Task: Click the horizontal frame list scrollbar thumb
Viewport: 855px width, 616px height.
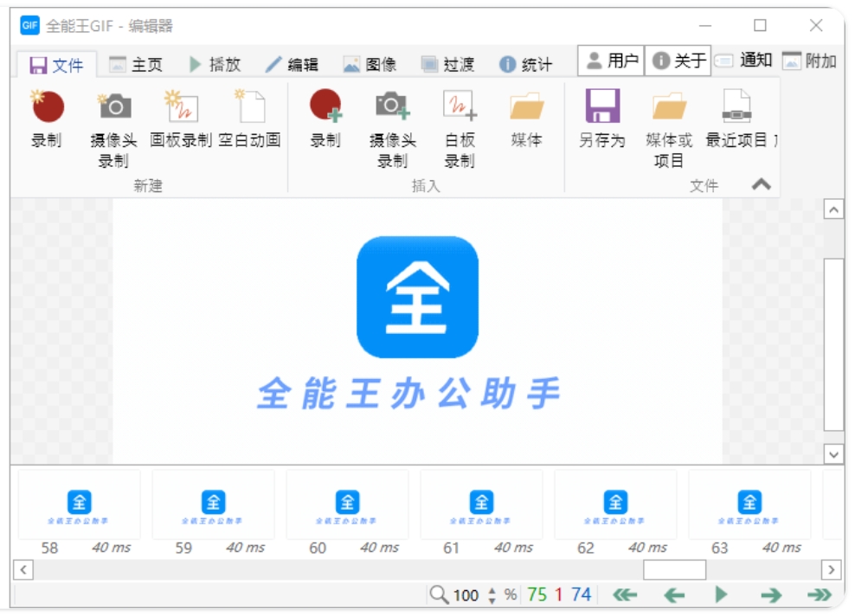Action: click(674, 570)
